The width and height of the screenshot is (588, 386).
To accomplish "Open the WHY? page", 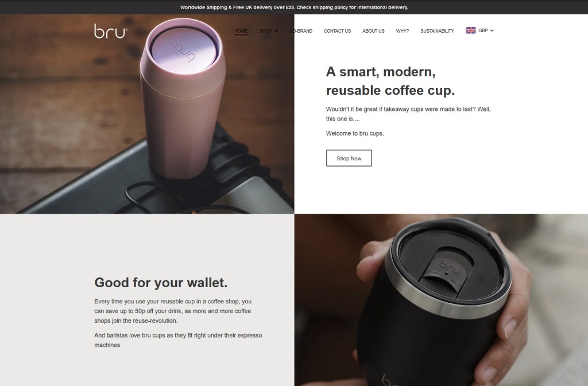I will (x=403, y=31).
